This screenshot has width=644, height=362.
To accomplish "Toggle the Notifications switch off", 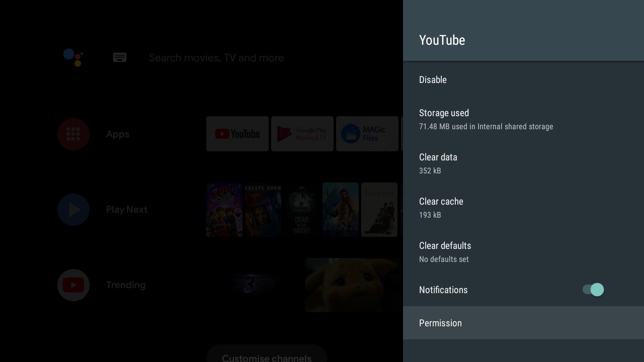I will coord(593,290).
